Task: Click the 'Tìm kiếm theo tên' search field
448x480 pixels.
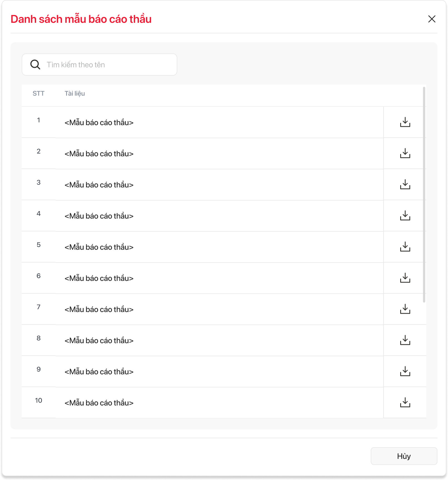Action: (x=108, y=65)
